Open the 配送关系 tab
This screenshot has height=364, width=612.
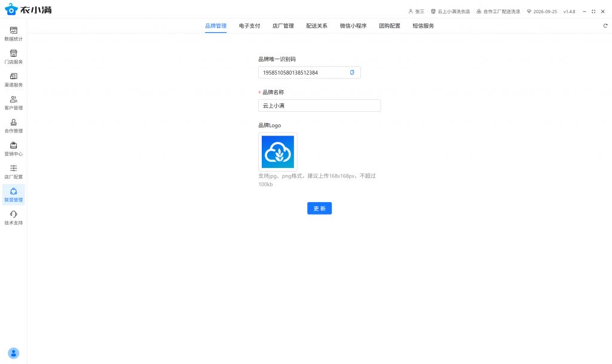click(x=317, y=26)
